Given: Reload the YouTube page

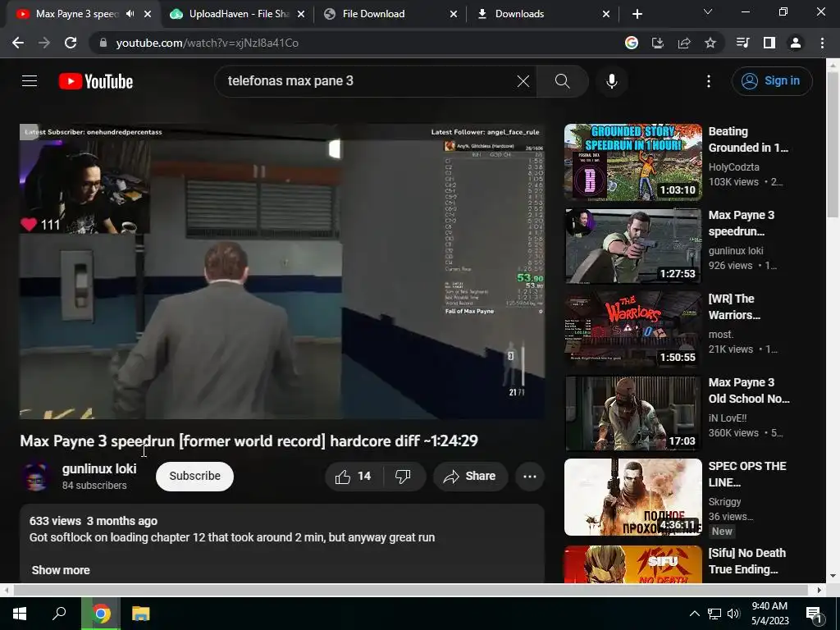Looking at the screenshot, I should [71, 43].
